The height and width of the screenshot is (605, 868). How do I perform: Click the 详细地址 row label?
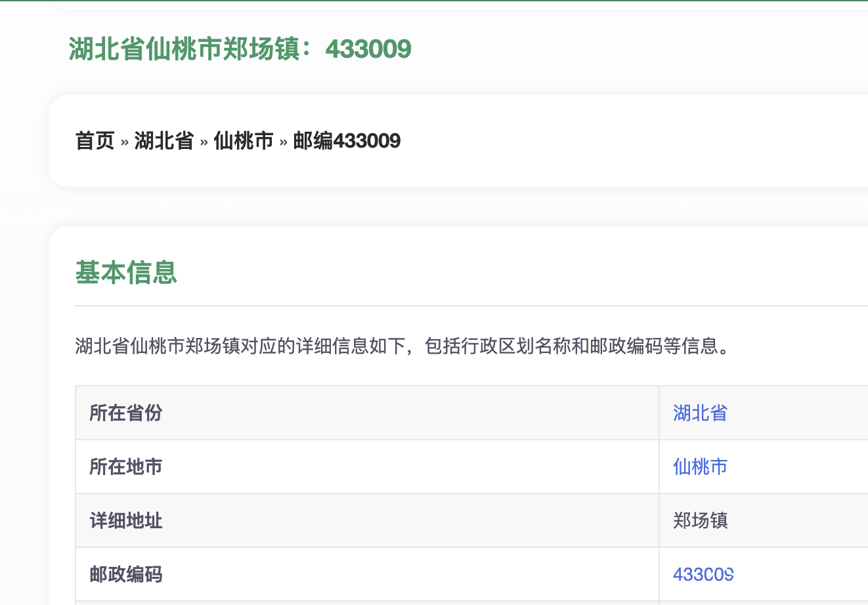coord(126,520)
